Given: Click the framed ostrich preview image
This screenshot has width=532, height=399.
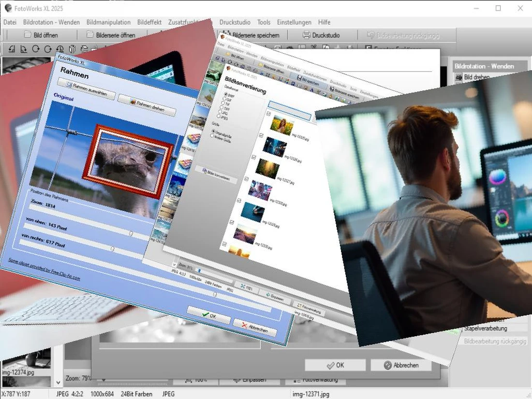Looking at the screenshot, I should pos(128,162).
